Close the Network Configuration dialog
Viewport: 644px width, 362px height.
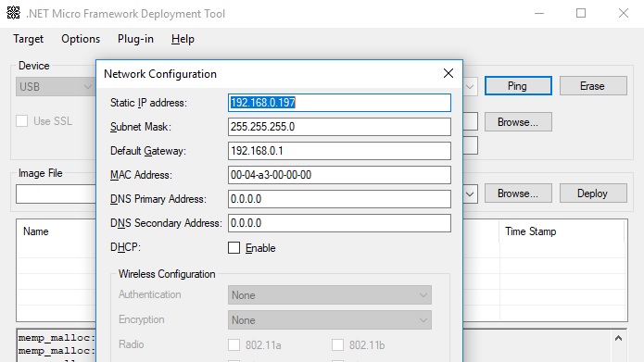[448, 73]
